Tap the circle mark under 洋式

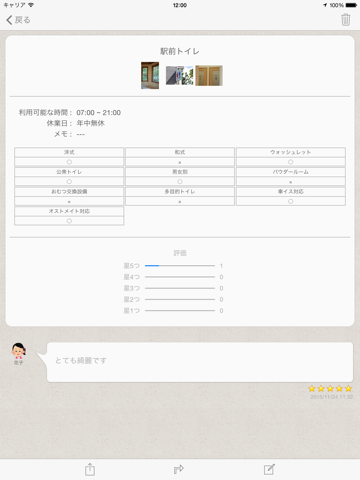coord(69,162)
